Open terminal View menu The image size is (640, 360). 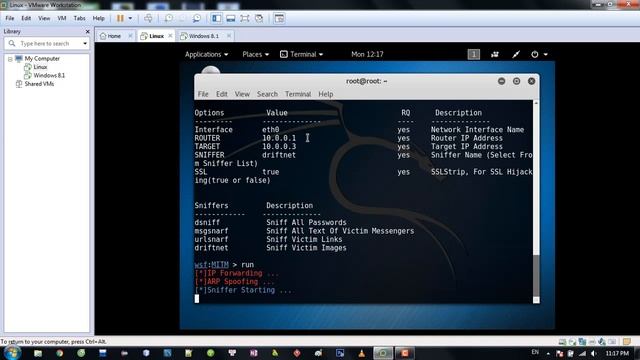(x=242, y=94)
